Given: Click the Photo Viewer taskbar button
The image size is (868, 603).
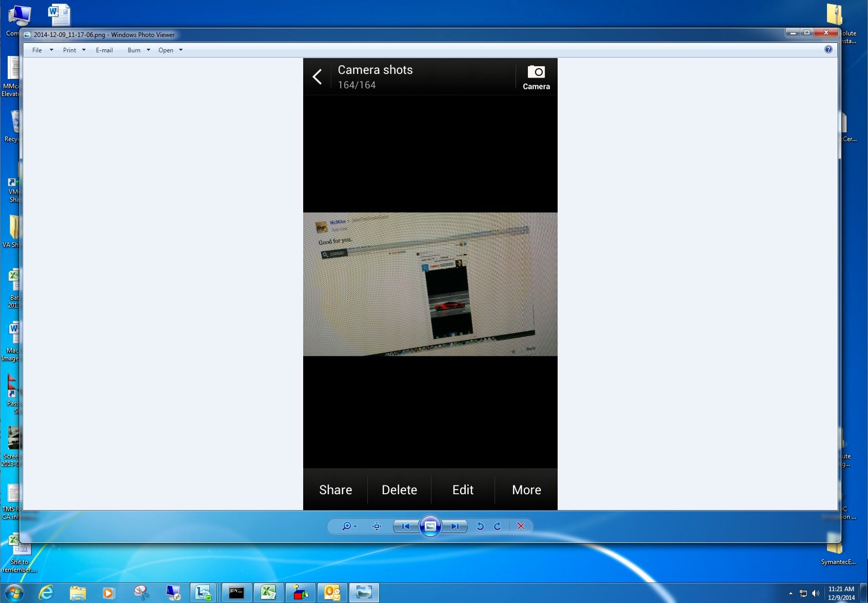Looking at the screenshot, I should (x=364, y=593).
